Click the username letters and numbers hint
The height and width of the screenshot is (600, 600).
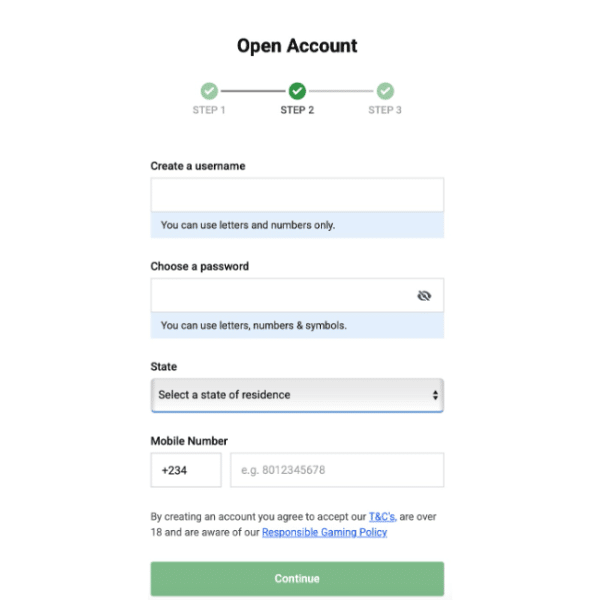tap(248, 225)
